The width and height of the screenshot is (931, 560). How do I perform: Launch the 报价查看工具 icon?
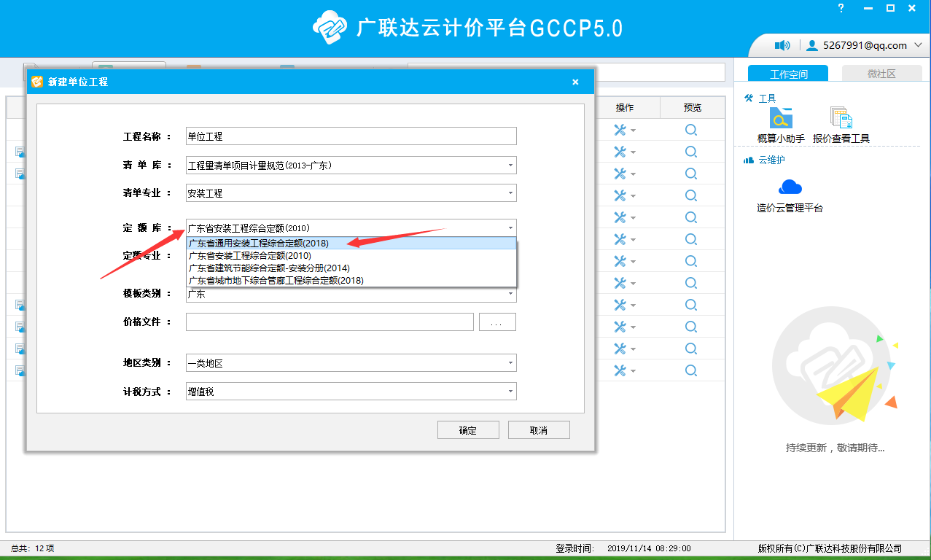coord(841,119)
